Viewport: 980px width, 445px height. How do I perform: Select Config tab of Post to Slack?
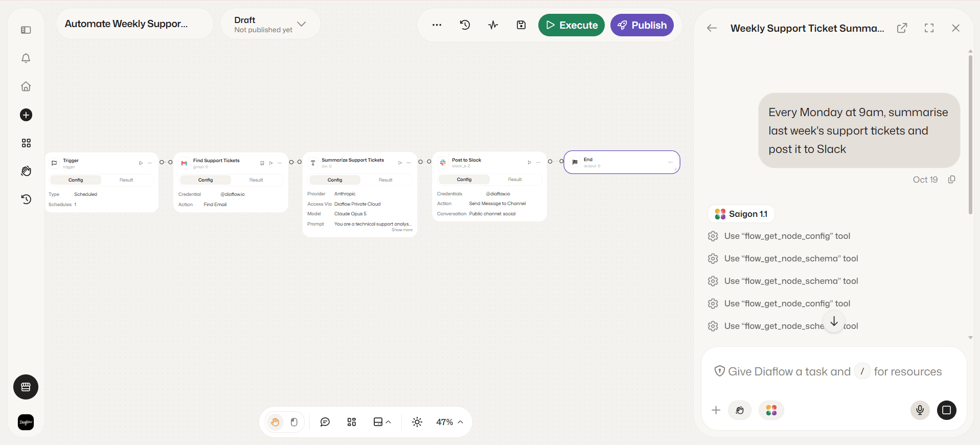(464, 180)
